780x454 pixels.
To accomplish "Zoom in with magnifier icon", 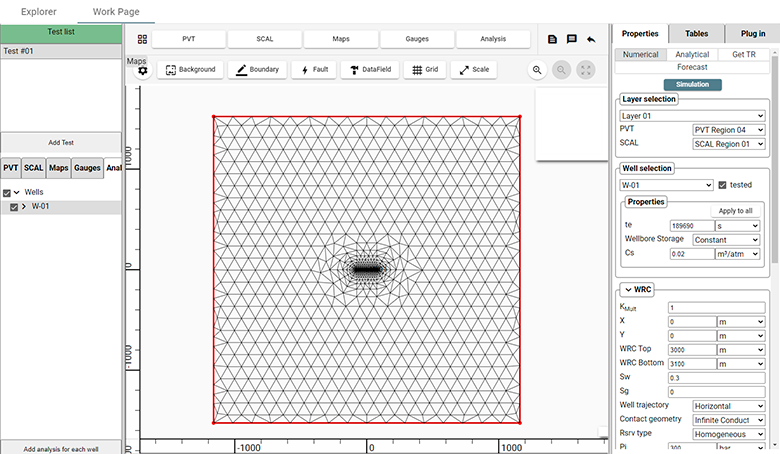I will [x=537, y=70].
